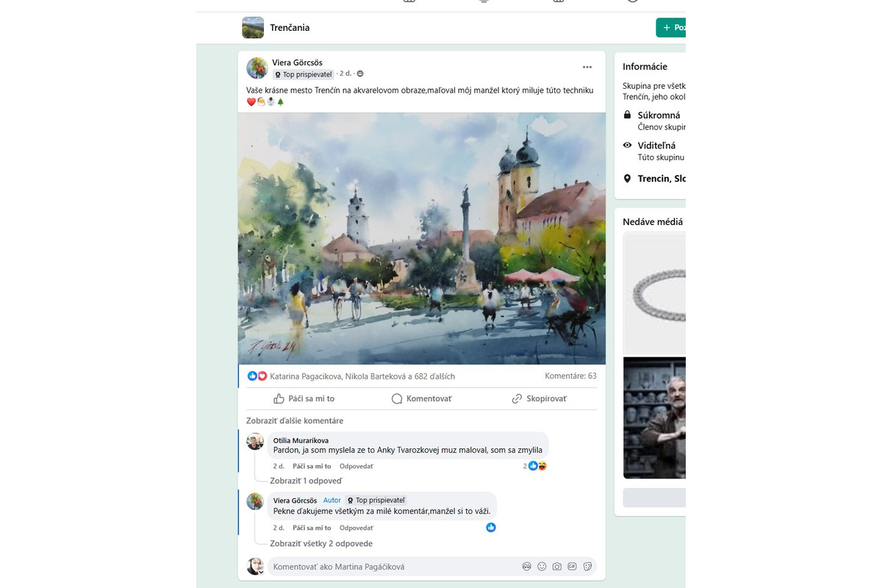Image resolution: width=882 pixels, height=588 pixels.
Task: Open the Trenčania group page
Action: [291, 27]
